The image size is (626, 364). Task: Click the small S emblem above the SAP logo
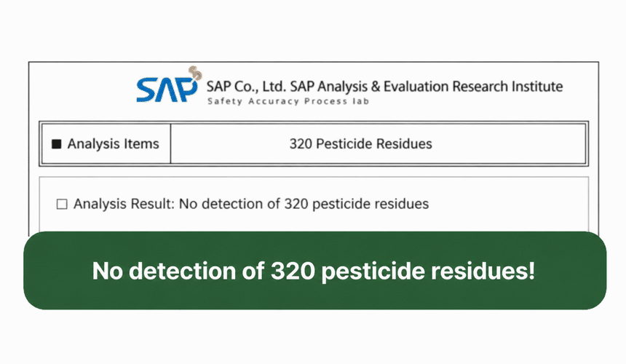(196, 73)
